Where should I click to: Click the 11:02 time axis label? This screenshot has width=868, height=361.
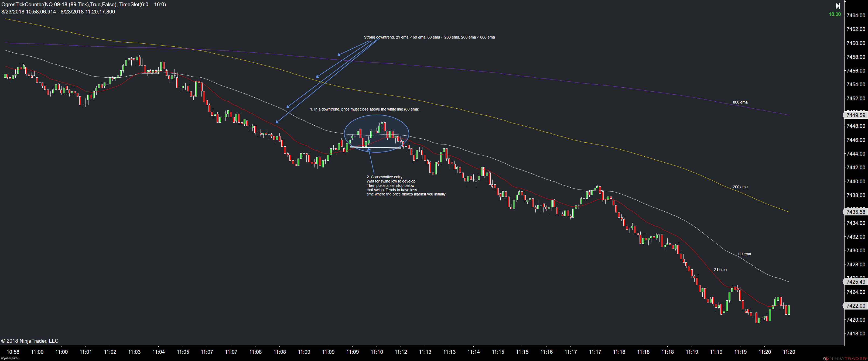point(110,352)
